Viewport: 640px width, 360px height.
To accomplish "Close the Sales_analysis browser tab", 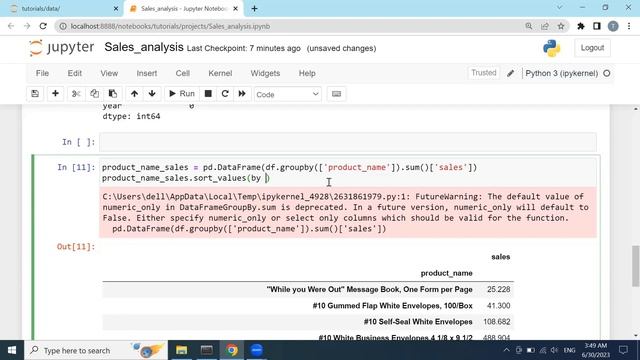I will pos(236,9).
